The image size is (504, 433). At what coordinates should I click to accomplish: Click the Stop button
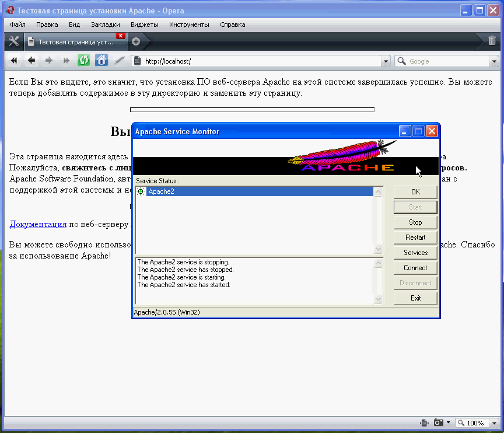pos(415,222)
